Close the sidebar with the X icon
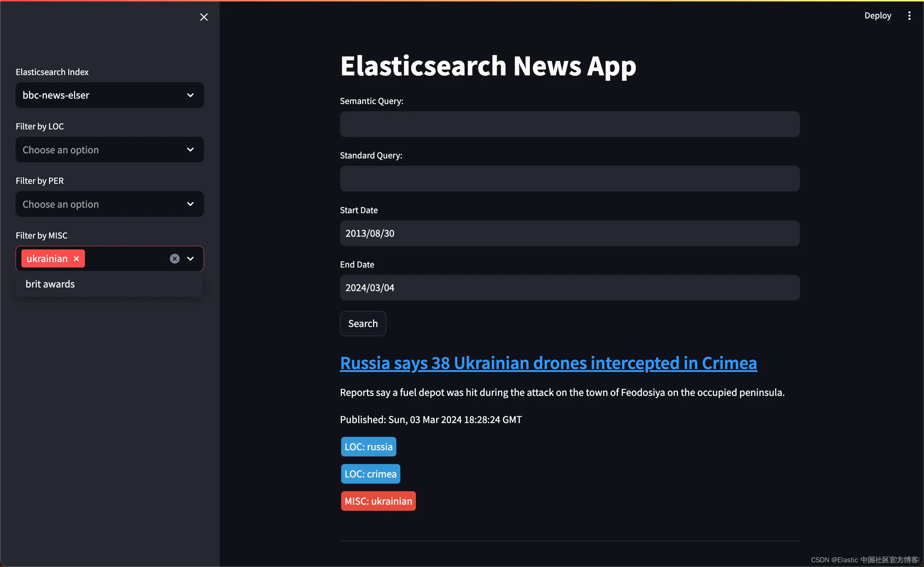 click(x=204, y=17)
